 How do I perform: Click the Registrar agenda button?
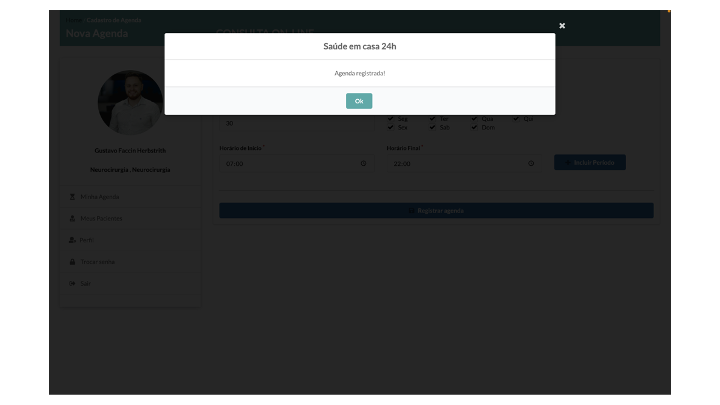click(436, 211)
